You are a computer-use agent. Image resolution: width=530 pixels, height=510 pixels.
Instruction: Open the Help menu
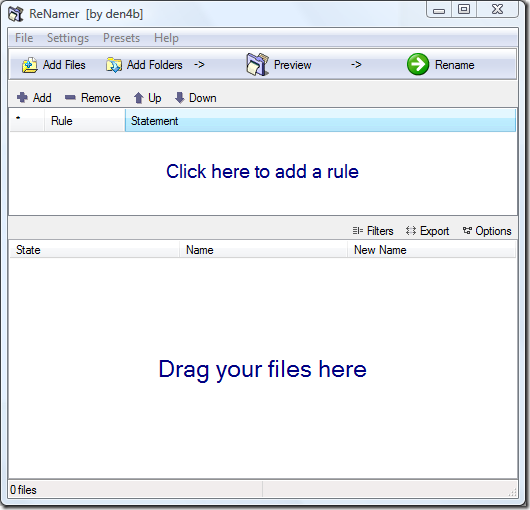click(166, 38)
